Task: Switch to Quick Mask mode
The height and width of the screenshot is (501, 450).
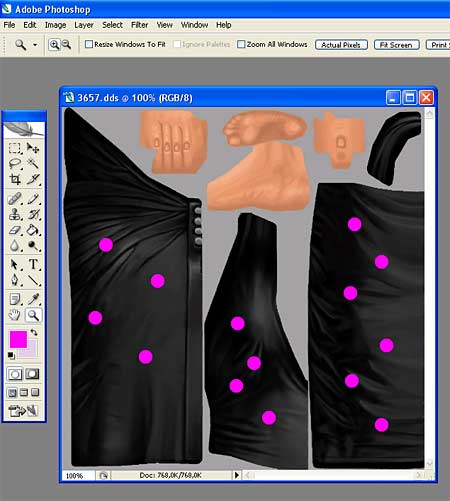Action: [32, 374]
